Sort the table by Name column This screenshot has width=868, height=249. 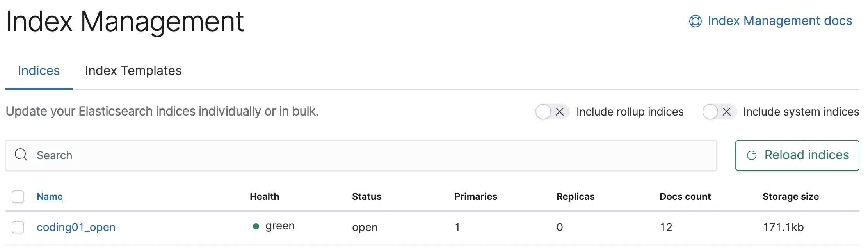point(50,197)
